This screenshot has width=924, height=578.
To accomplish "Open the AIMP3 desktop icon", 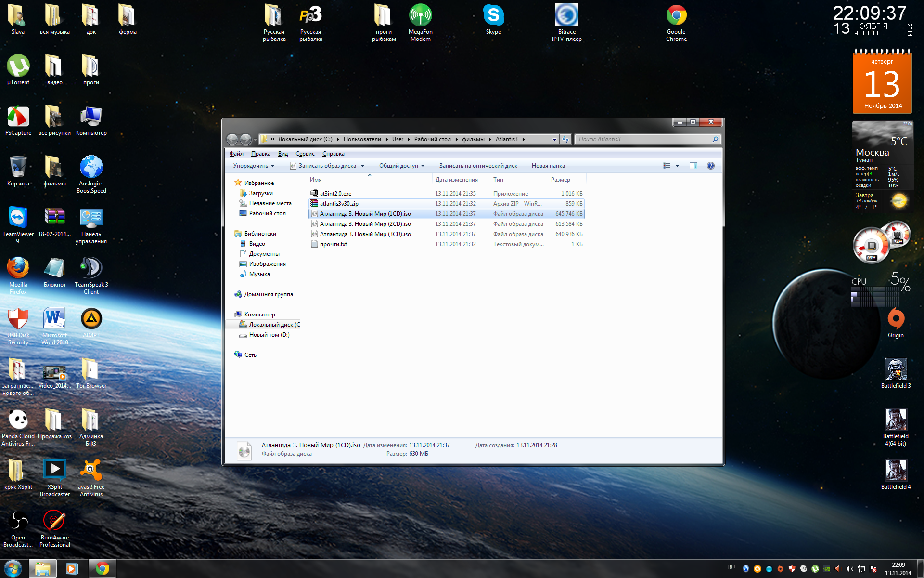I will tap(91, 323).
